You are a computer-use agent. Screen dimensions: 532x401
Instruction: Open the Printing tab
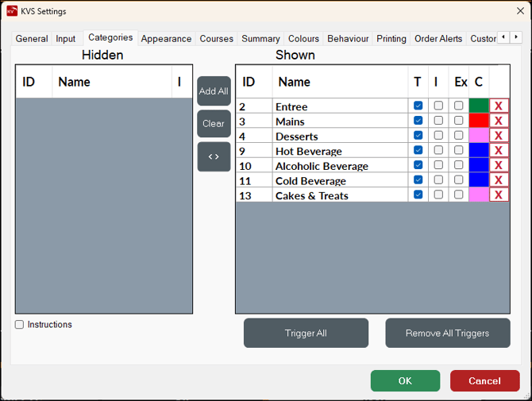[391, 39]
